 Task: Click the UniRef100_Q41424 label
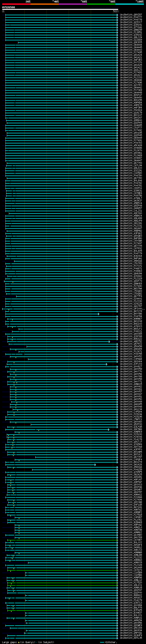point(131,55)
